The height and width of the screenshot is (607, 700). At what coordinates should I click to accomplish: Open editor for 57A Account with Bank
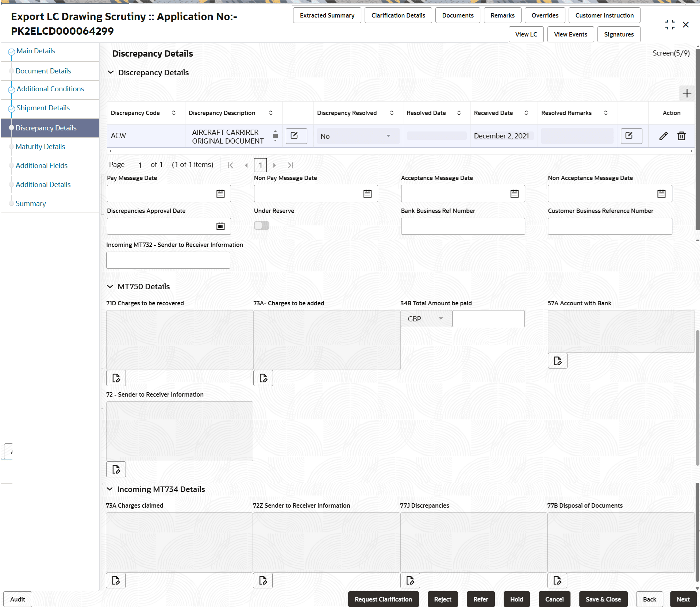tap(557, 360)
